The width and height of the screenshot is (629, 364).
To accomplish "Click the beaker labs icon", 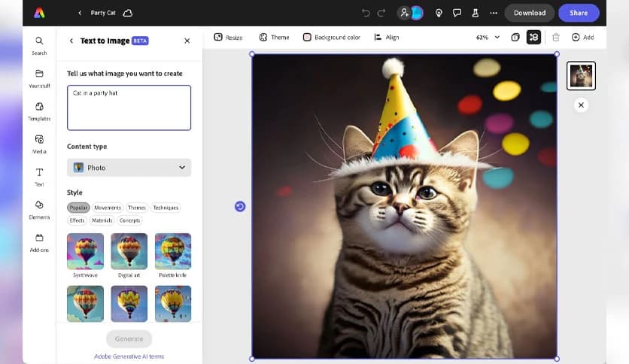I will click(x=475, y=13).
